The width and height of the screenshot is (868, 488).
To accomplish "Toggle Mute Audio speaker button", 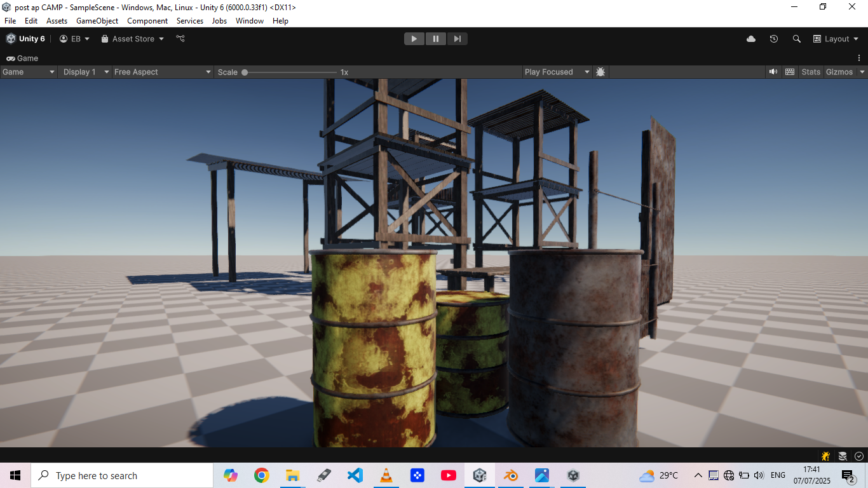I will (773, 72).
